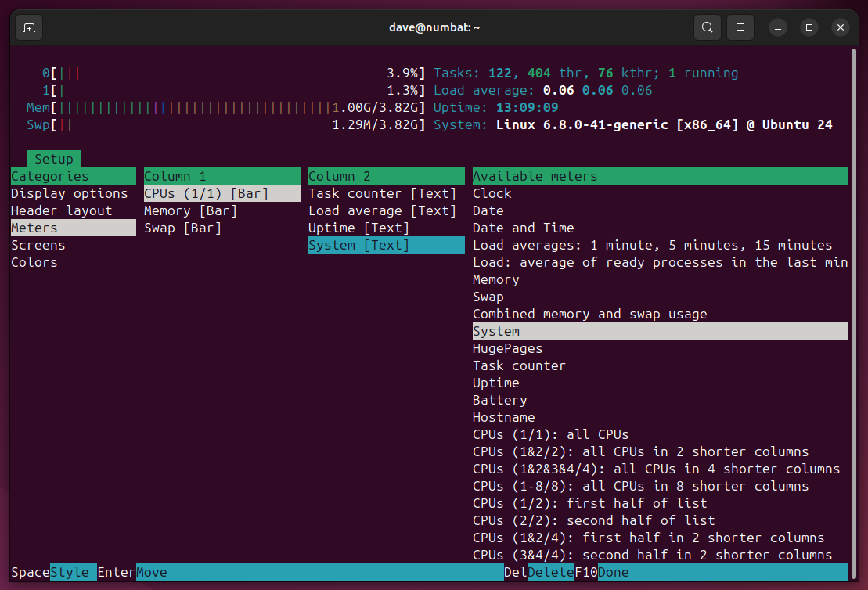Choose the Colors category
Image resolution: width=868 pixels, height=590 pixels.
point(34,262)
